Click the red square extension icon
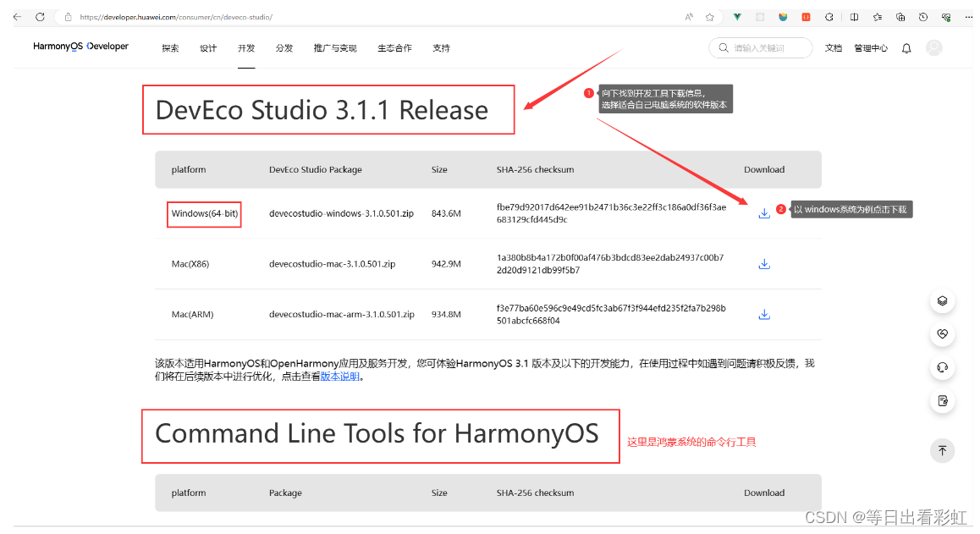The width and height of the screenshot is (980, 534). 806,17
